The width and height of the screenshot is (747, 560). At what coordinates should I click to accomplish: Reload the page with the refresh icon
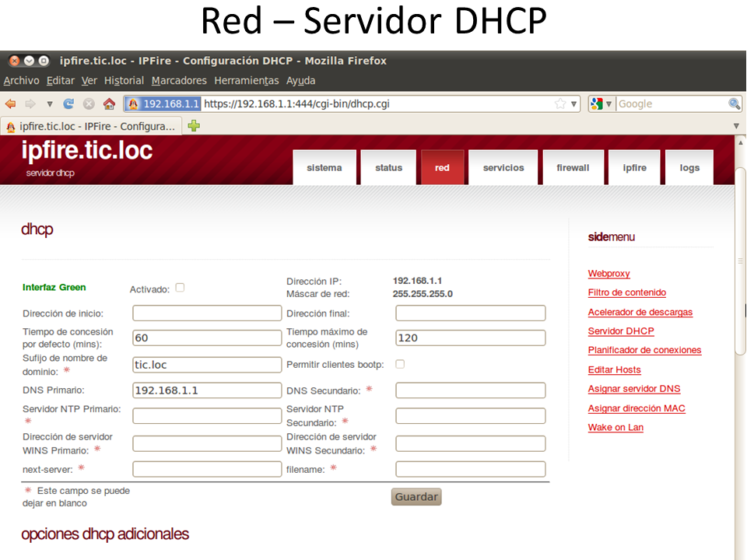pyautogui.click(x=68, y=103)
